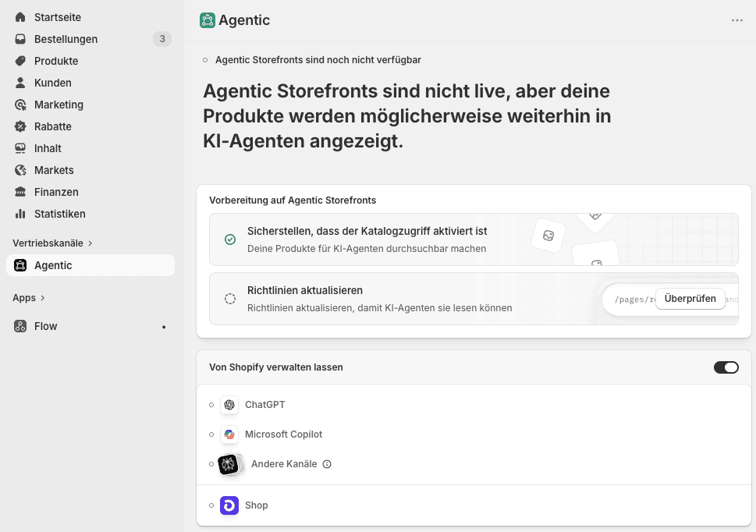Click the Microsoft Copilot channel name
The image size is (756, 532).
283,434
